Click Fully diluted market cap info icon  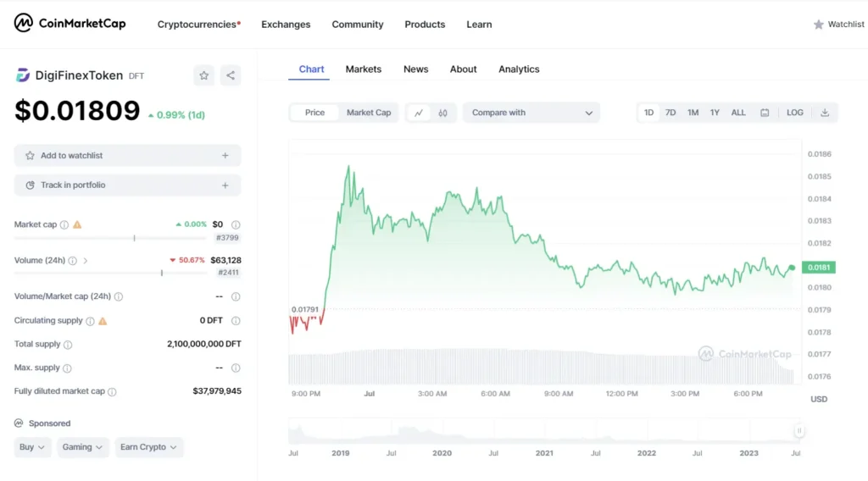(112, 392)
